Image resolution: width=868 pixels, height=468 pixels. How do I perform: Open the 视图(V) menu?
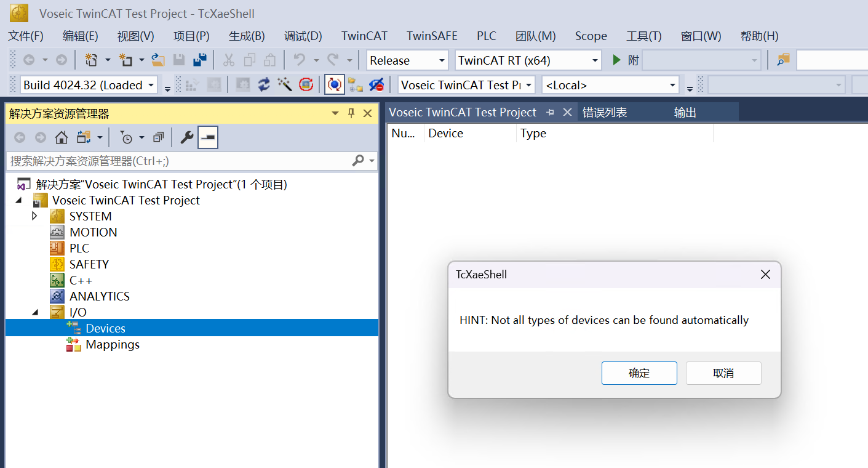coord(136,36)
